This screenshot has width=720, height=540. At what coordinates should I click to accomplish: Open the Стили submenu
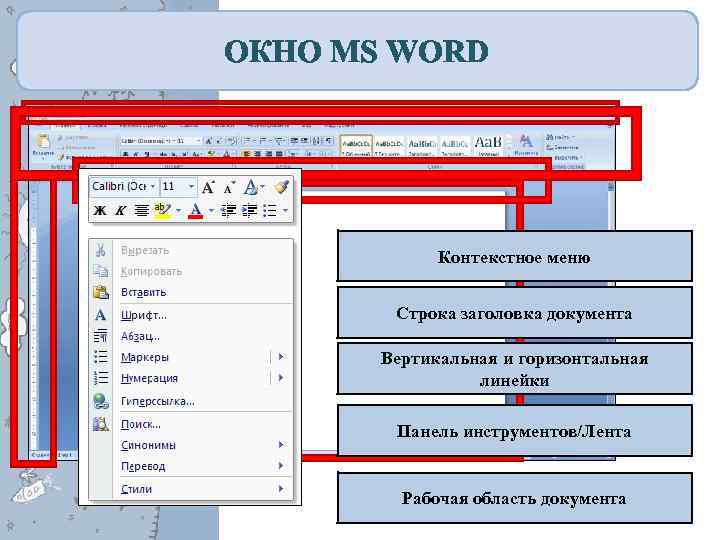coord(191,489)
